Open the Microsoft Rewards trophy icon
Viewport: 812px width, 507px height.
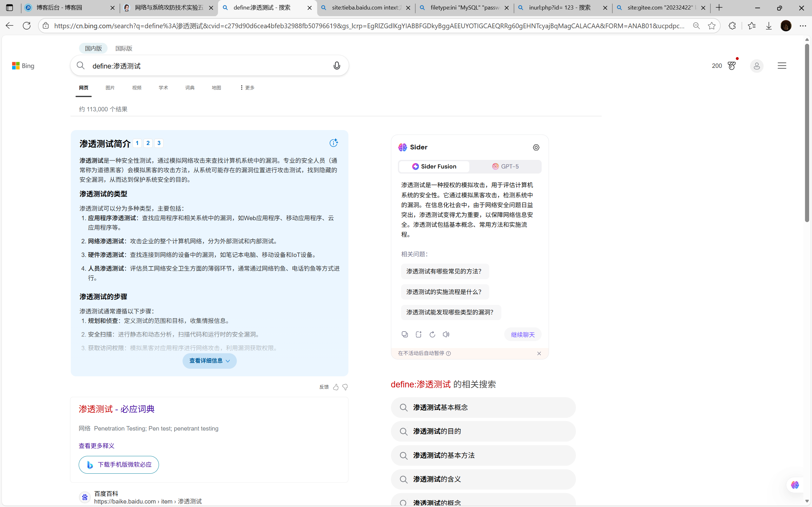[731, 66]
